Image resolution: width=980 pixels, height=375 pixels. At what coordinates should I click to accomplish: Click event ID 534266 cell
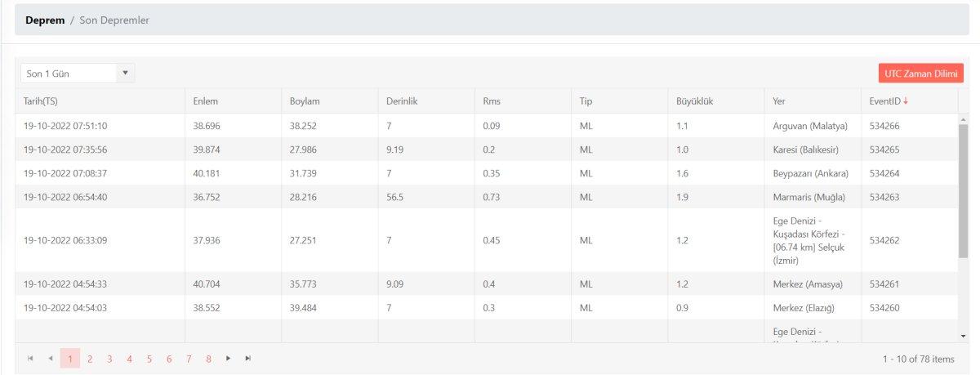coord(884,126)
